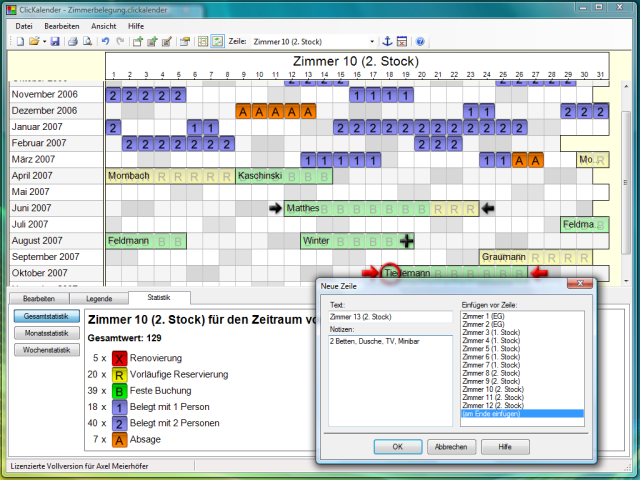Click the Undo arrow icon

coord(105,42)
